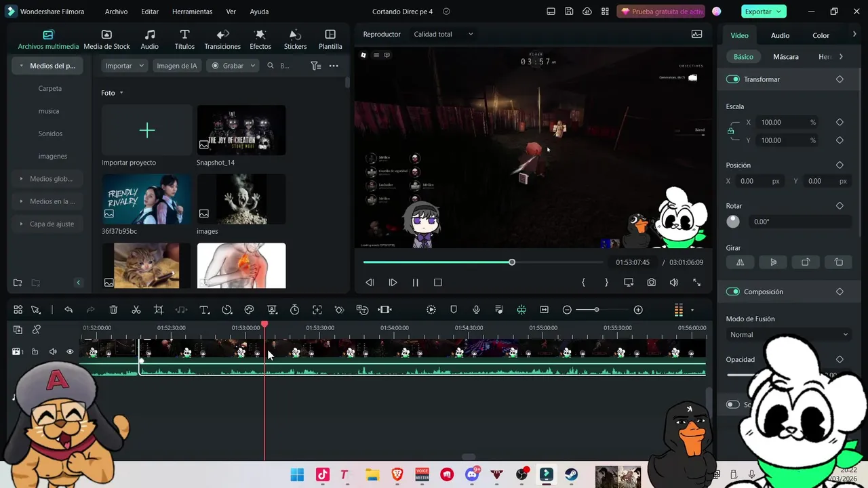Select the 36f37b95bc image thumbnail
Viewport: 868px width, 488px height.
[146, 199]
